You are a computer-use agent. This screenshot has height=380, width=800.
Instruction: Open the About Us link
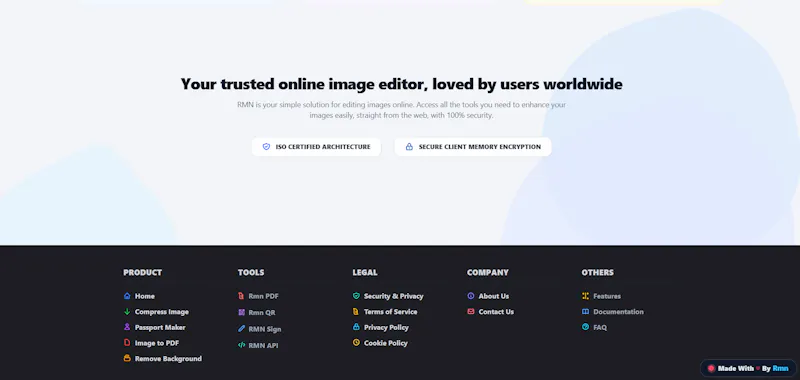[x=493, y=296]
